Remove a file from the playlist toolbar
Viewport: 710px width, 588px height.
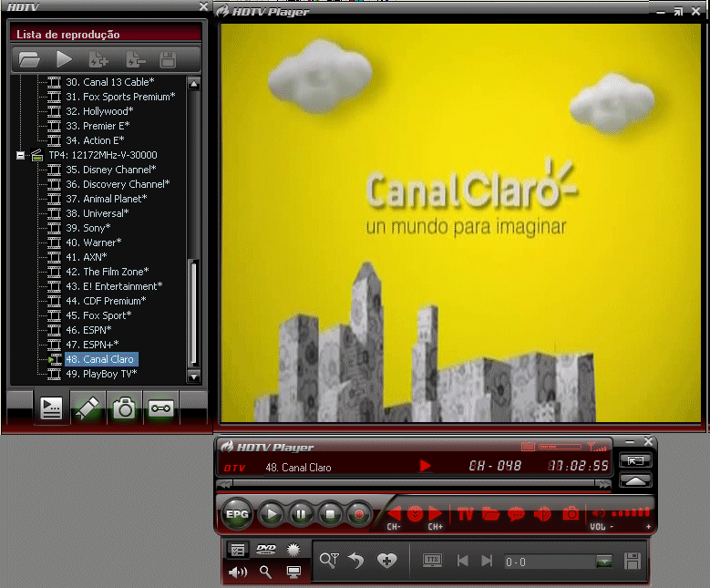[x=136, y=59]
